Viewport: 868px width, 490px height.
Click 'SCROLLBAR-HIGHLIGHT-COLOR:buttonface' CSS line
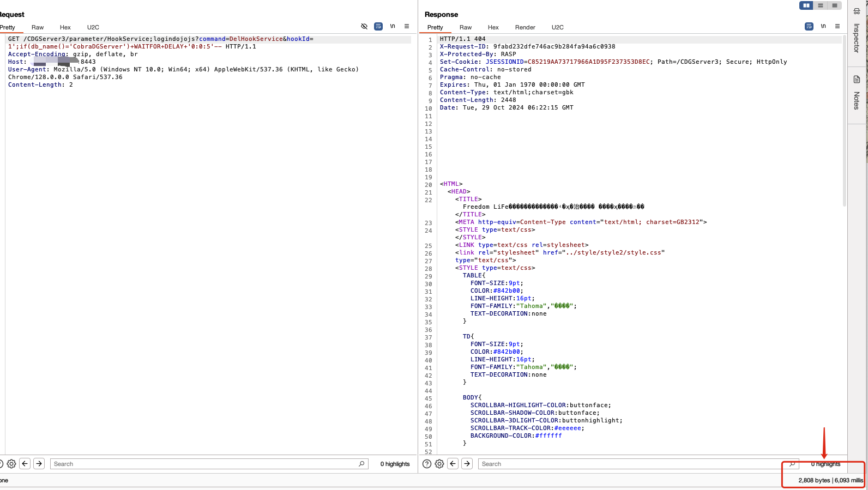540,405
